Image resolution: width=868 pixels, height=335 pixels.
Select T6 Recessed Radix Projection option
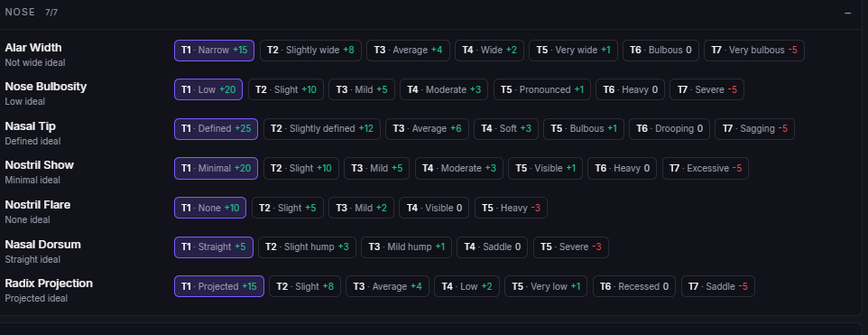pyautogui.click(x=634, y=287)
